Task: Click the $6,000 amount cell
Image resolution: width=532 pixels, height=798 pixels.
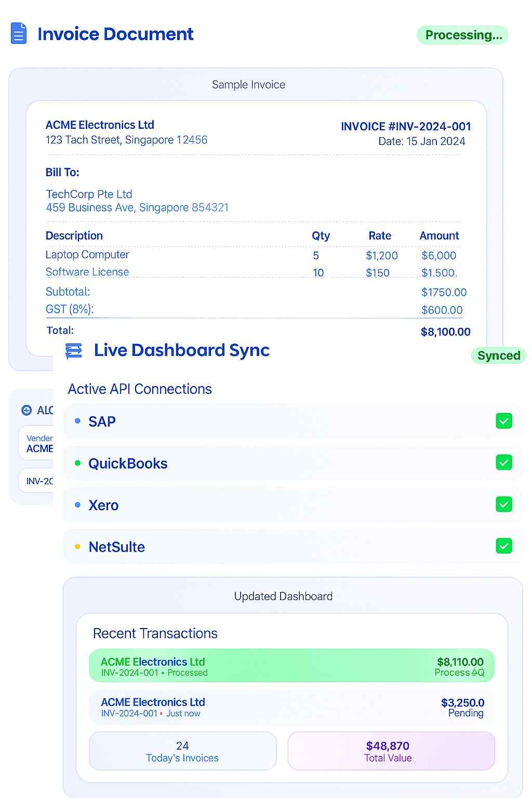Action: (x=439, y=256)
